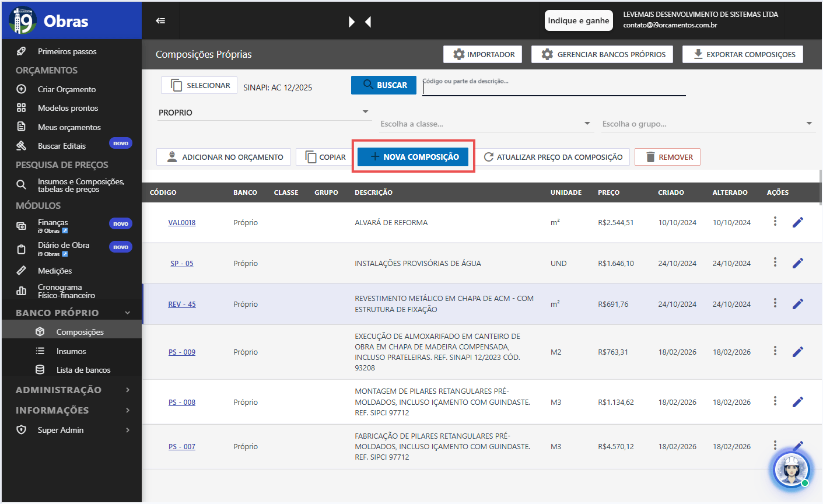This screenshot has height=504, width=823.
Task: Click ATUALIZAR PREÇO DA COMPOSIÇÃO button
Action: [553, 157]
